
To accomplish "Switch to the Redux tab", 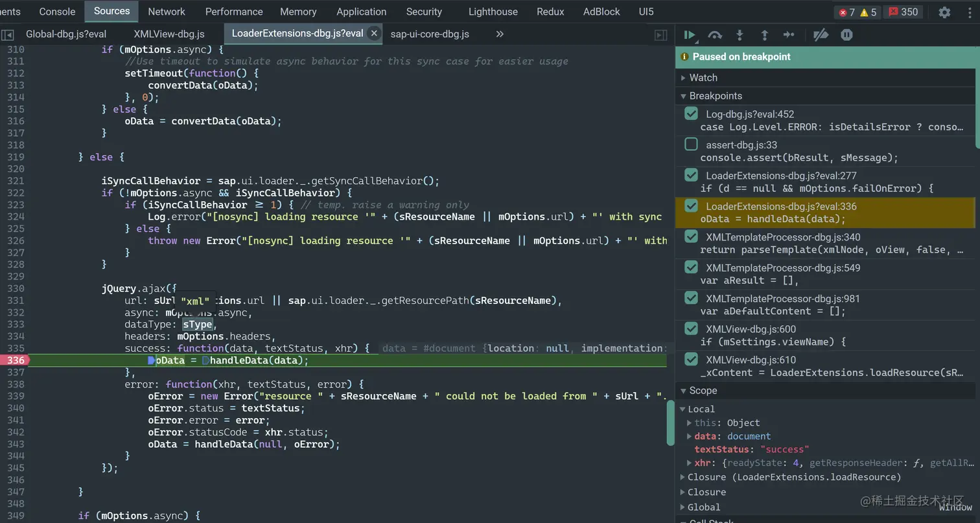I will pyautogui.click(x=550, y=12).
